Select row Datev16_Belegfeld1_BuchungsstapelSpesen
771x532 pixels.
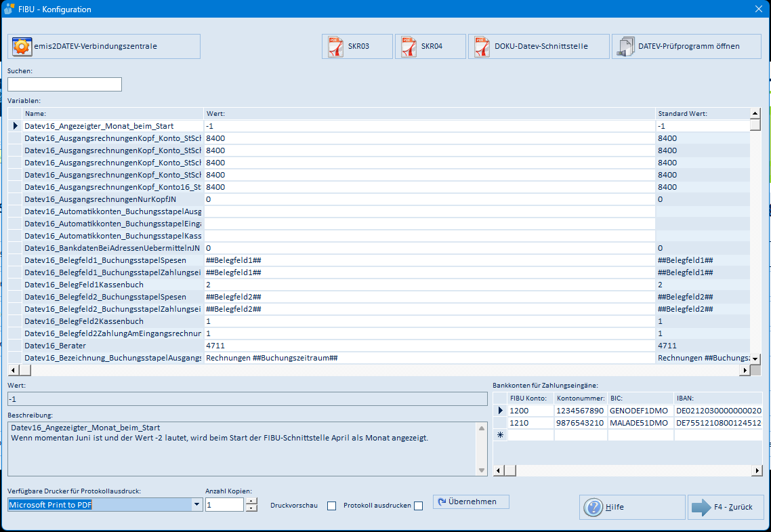113,260
